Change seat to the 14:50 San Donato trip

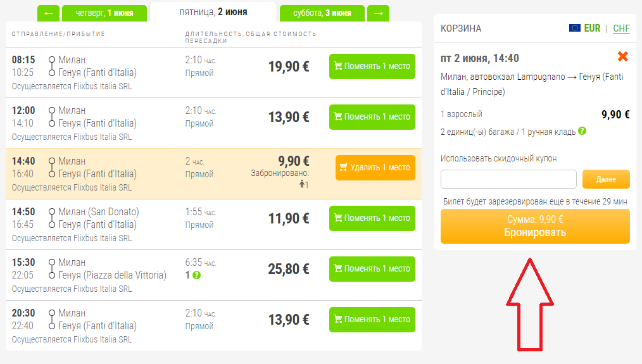372,218
